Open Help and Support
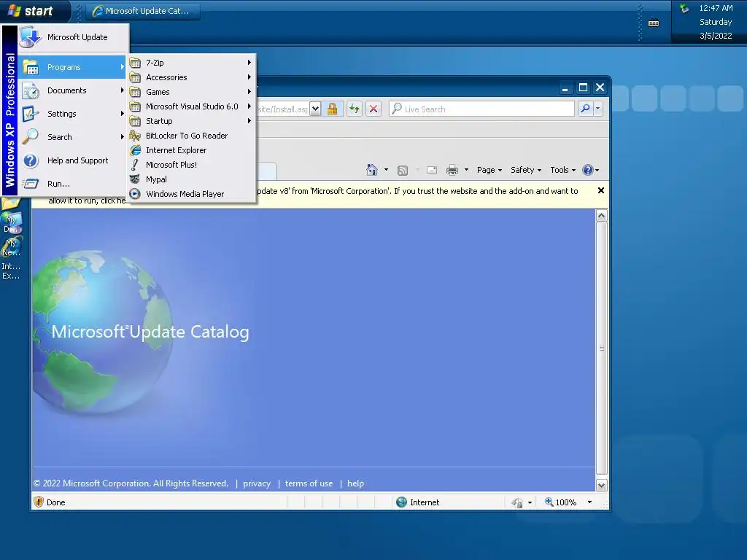The height and width of the screenshot is (560, 747). point(74,160)
